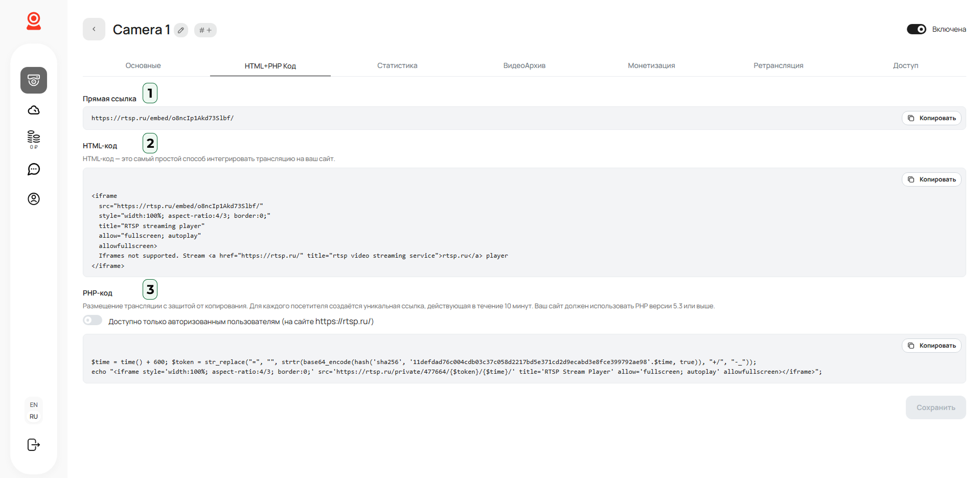Click the https://rtsp.ru/ link near toggle
The image size is (980, 478).
[x=345, y=321]
